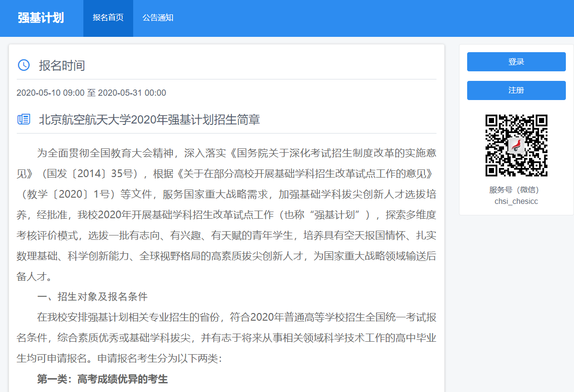Click the 登录 button
This screenshot has width=574, height=392.
(516, 61)
